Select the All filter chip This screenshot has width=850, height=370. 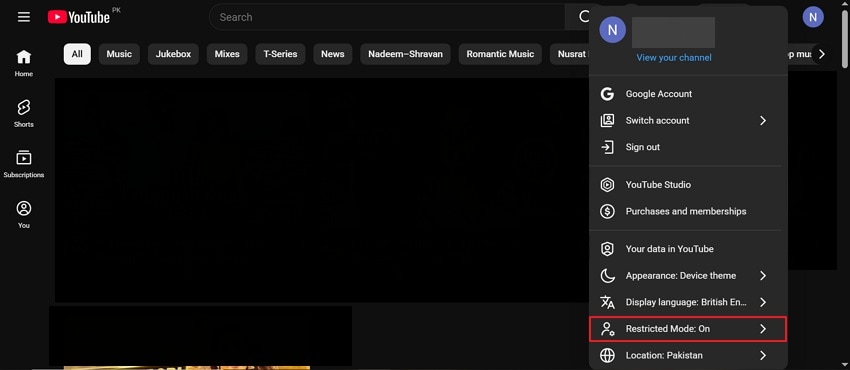[x=77, y=54]
